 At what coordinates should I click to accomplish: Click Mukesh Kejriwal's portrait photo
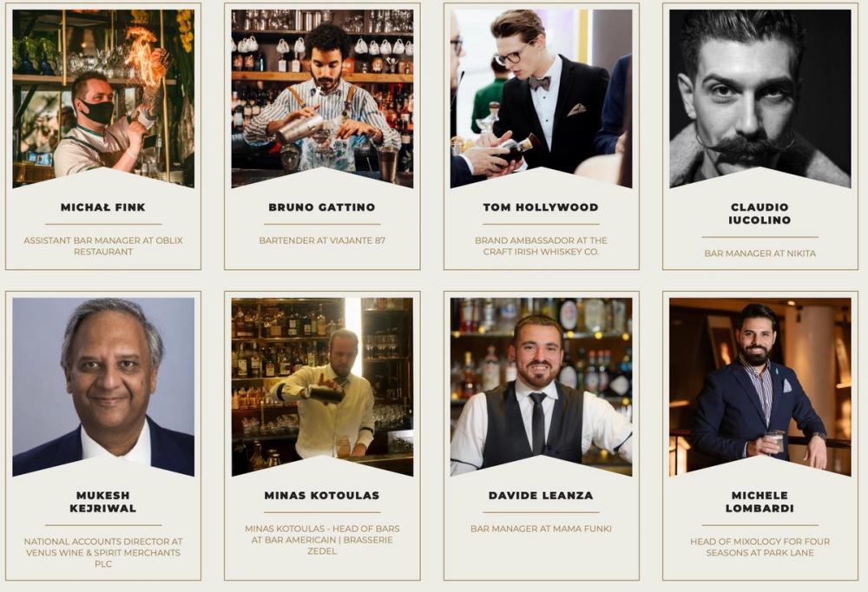(103, 386)
